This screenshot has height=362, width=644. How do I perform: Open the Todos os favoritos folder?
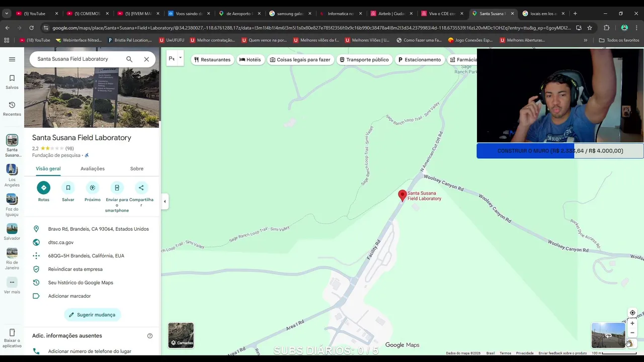pos(619,40)
